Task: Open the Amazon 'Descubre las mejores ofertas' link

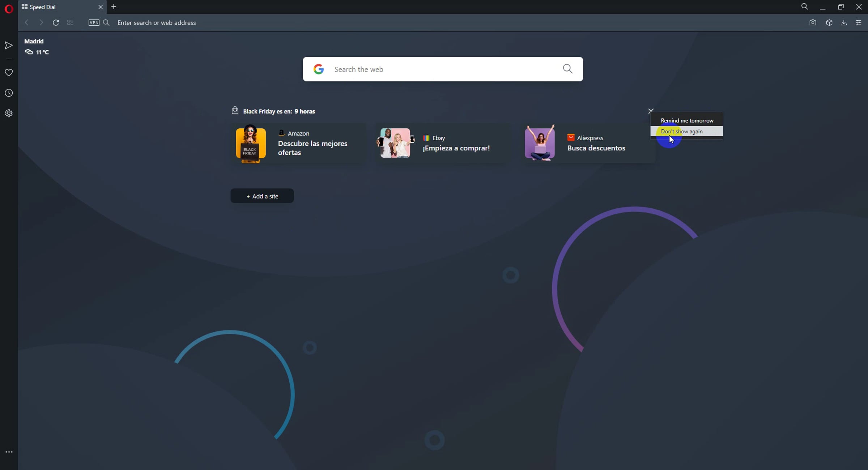Action: pyautogui.click(x=313, y=148)
